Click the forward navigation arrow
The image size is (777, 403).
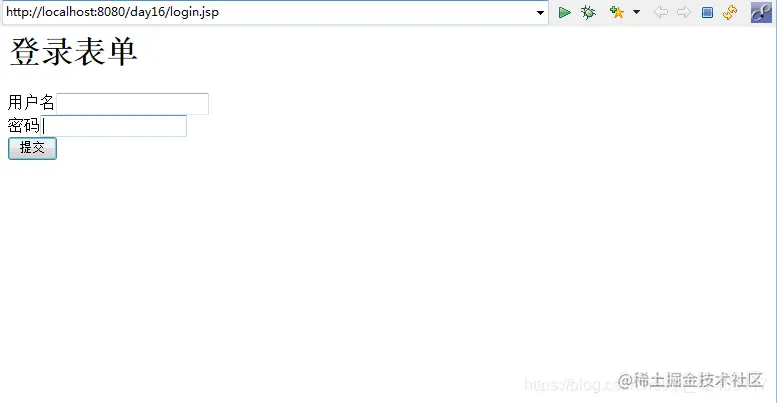(684, 12)
